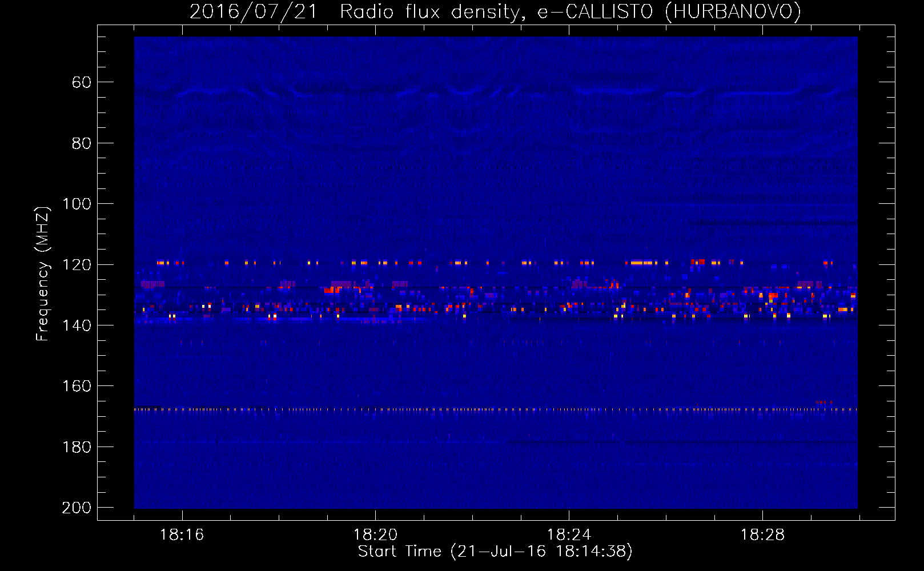Click the frequency tick label '120'
This screenshot has height=571, width=924.
pyautogui.click(x=77, y=265)
